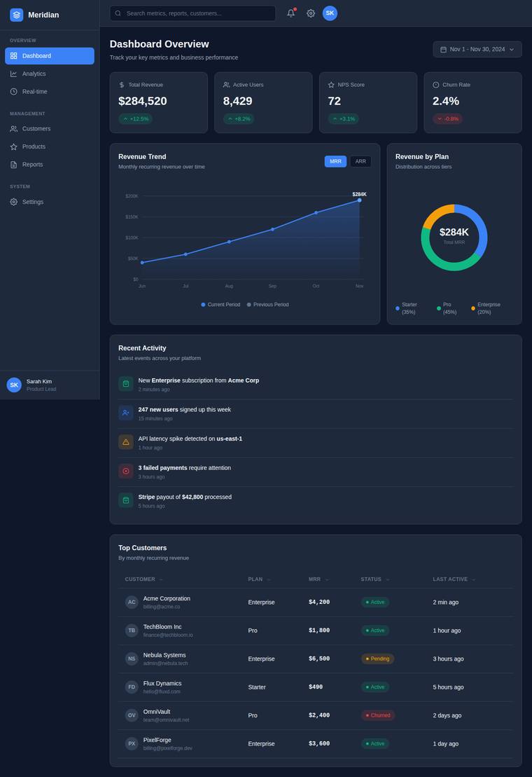Click the green Pro (45%) legend swatch
Screen dimensions: 532x777
[x=438, y=308]
